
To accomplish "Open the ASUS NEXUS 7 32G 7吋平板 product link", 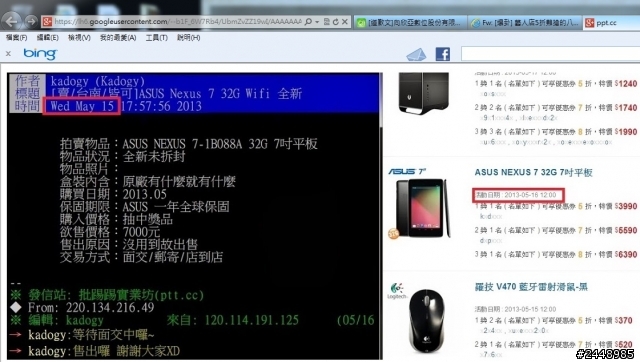I will [x=533, y=172].
